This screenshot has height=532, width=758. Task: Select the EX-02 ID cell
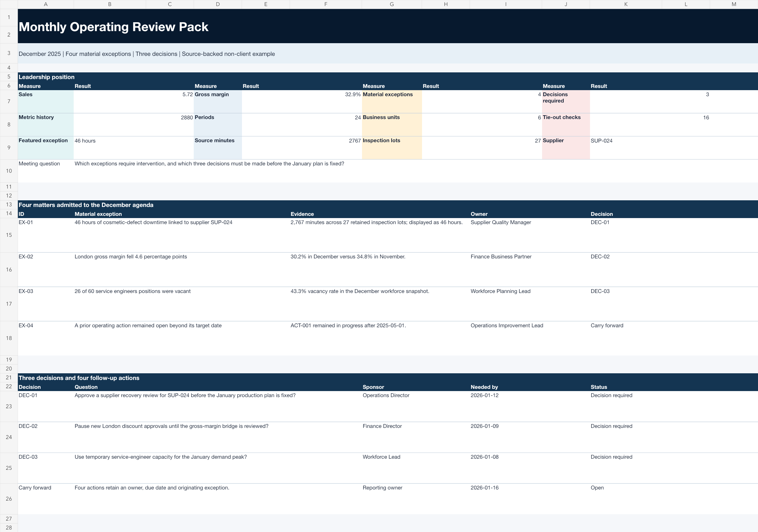pyautogui.click(x=45, y=269)
